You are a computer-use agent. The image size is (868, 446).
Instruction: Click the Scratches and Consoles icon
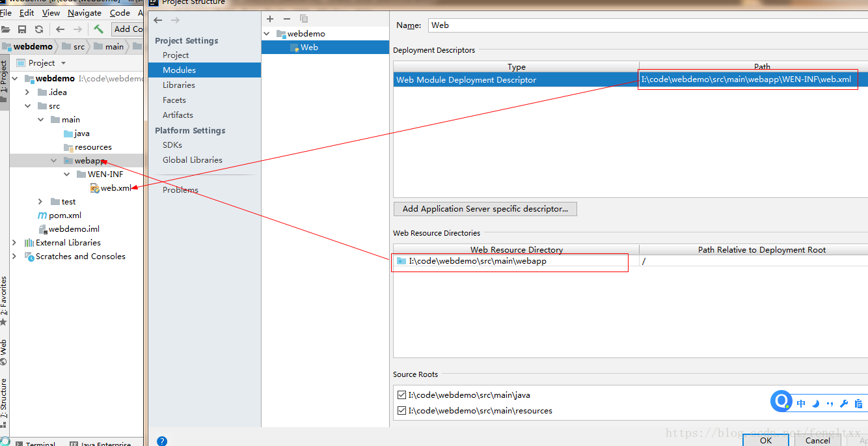tap(29, 257)
